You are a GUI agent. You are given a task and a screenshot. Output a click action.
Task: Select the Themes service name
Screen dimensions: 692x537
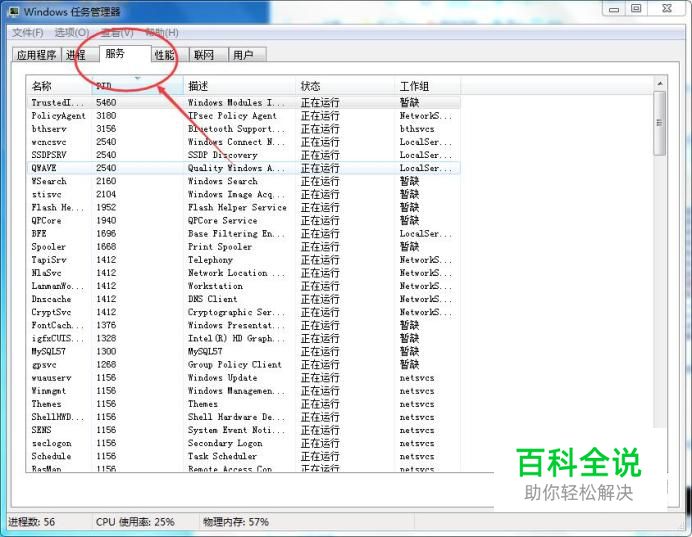click(46, 404)
